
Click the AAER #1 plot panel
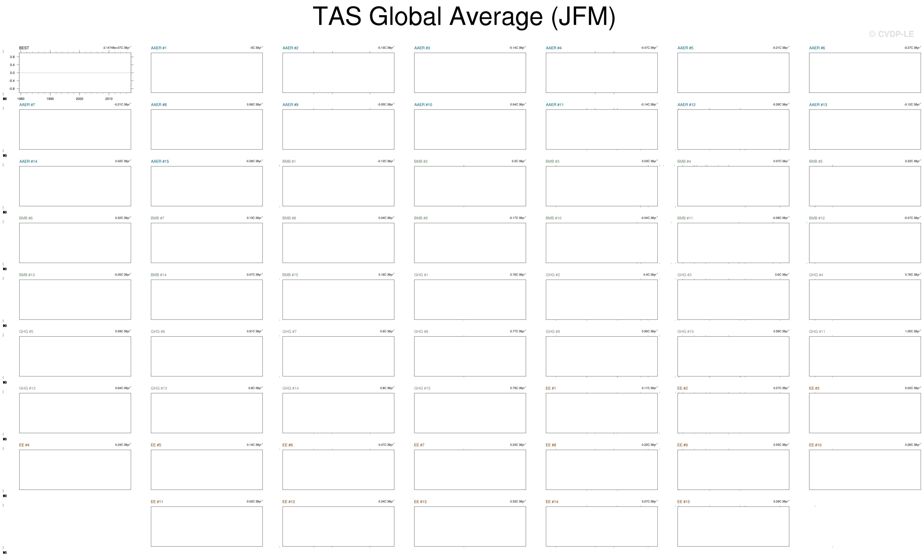pos(207,73)
